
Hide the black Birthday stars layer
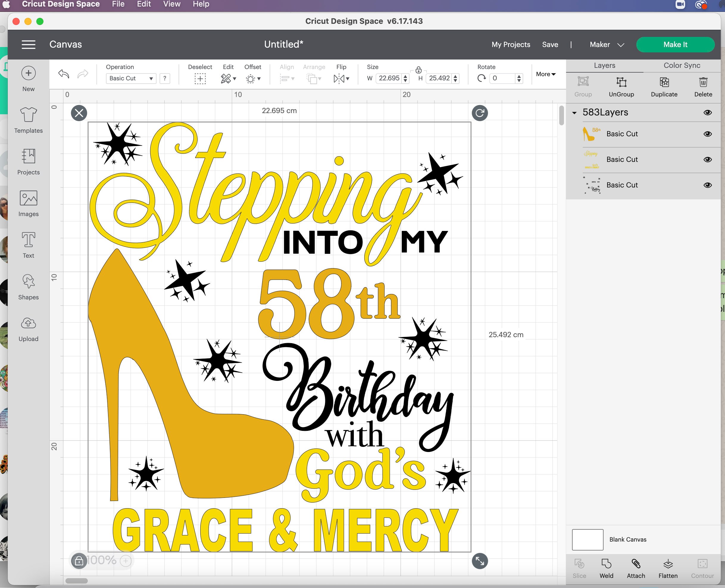pyautogui.click(x=707, y=185)
